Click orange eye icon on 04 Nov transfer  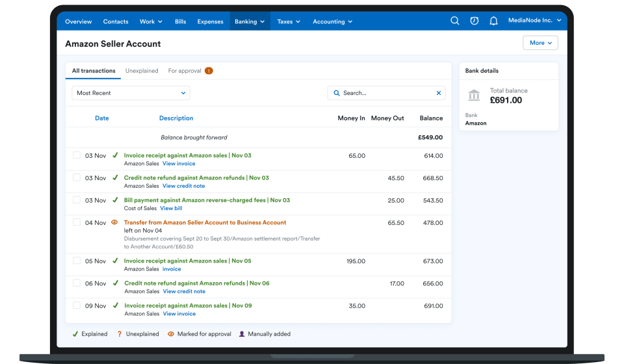pos(114,222)
